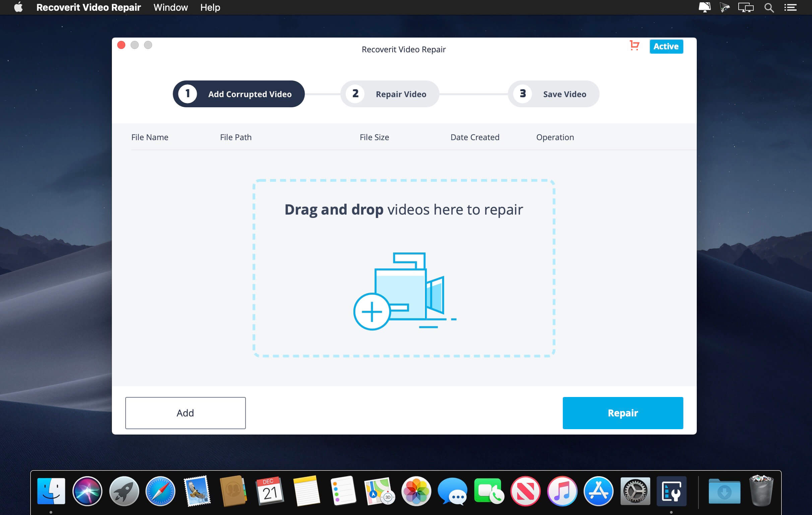The height and width of the screenshot is (515, 812).
Task: Select the Save Video step
Action: (553, 94)
